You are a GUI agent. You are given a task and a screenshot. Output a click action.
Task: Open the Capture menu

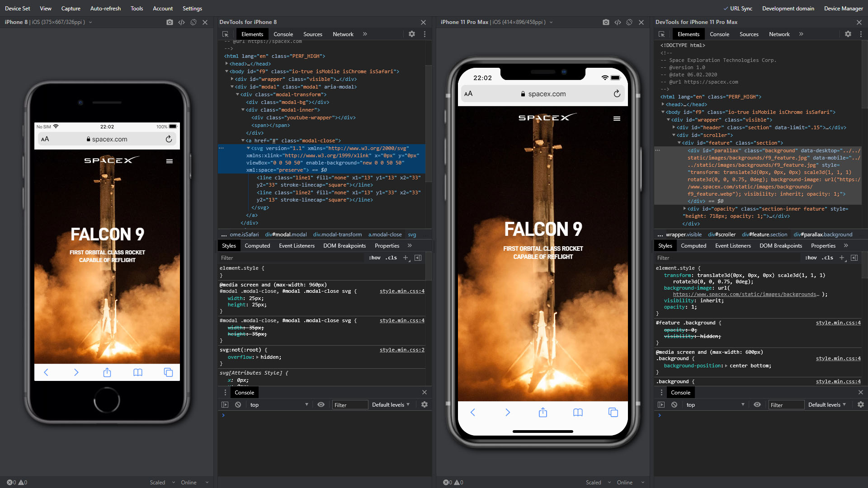pos(71,8)
